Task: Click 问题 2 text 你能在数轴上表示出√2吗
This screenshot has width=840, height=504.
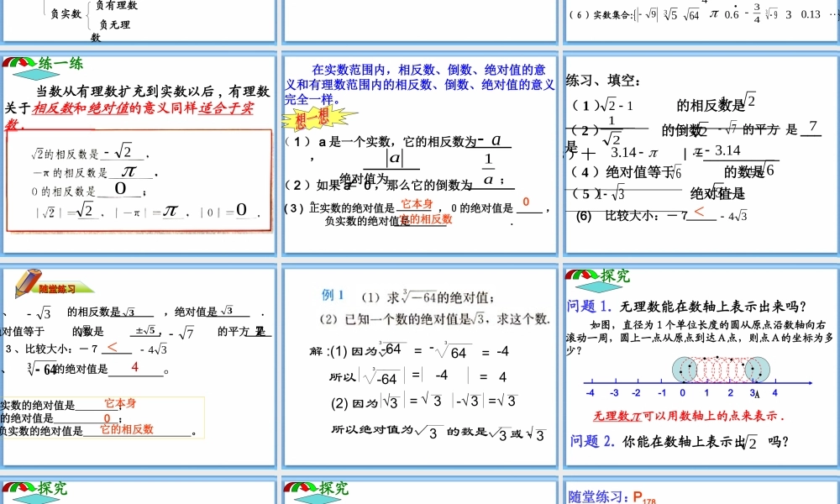Action: 706,442
